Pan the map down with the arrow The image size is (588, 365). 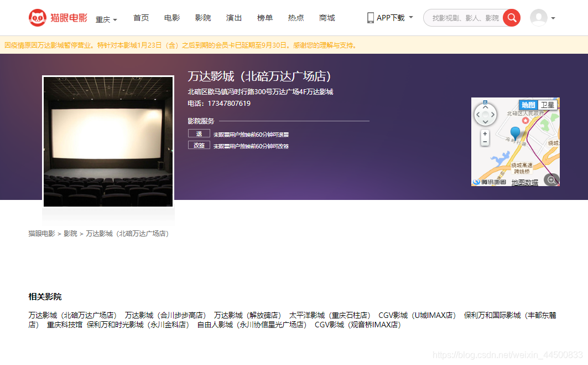click(x=485, y=122)
